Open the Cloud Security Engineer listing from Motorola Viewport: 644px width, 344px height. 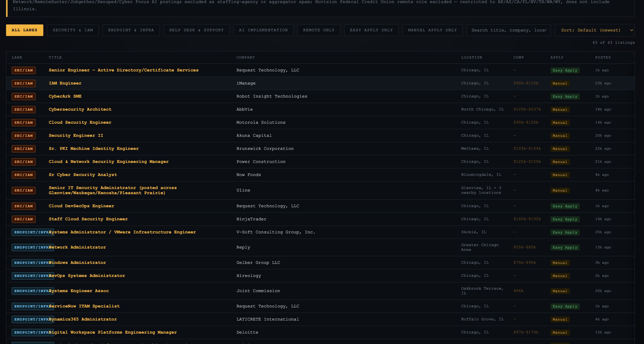[x=80, y=122]
